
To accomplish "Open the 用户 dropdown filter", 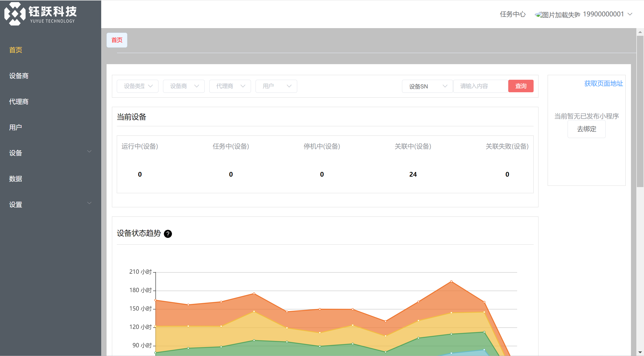I will pos(276,86).
